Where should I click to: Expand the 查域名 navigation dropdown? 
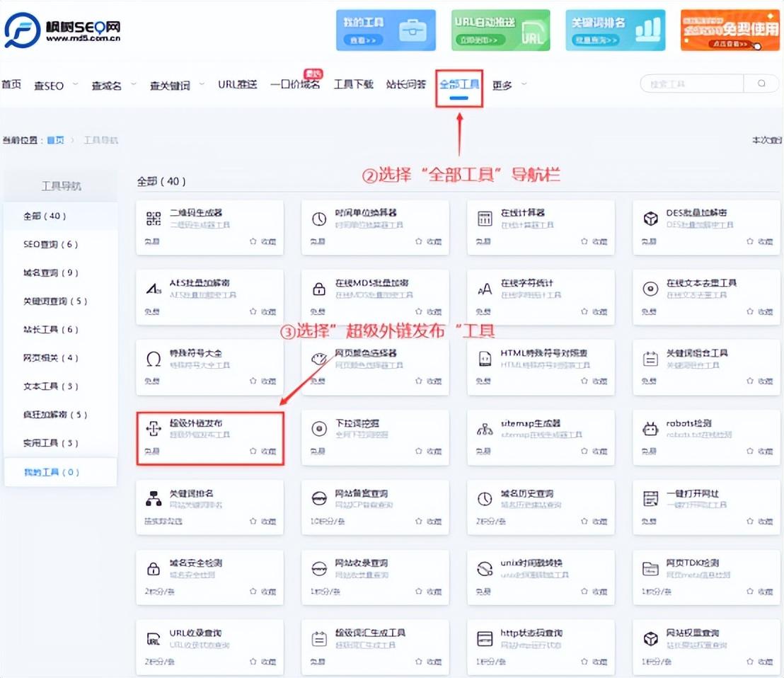pyautogui.click(x=134, y=84)
